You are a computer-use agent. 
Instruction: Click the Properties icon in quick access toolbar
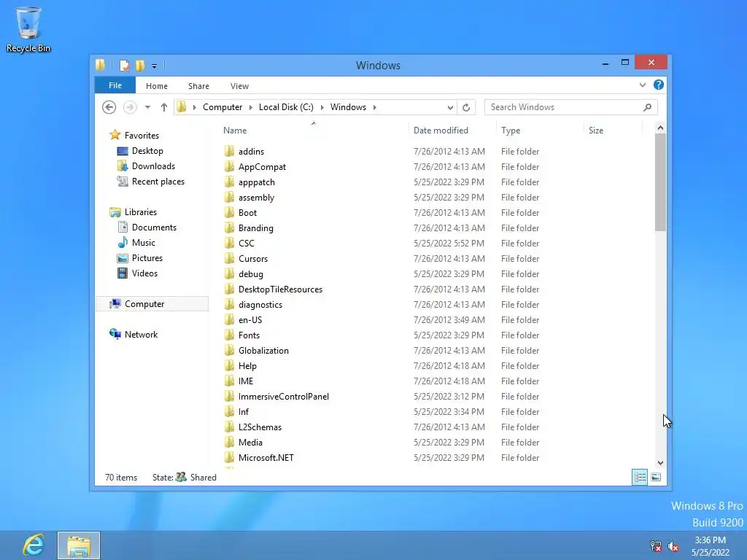click(124, 65)
